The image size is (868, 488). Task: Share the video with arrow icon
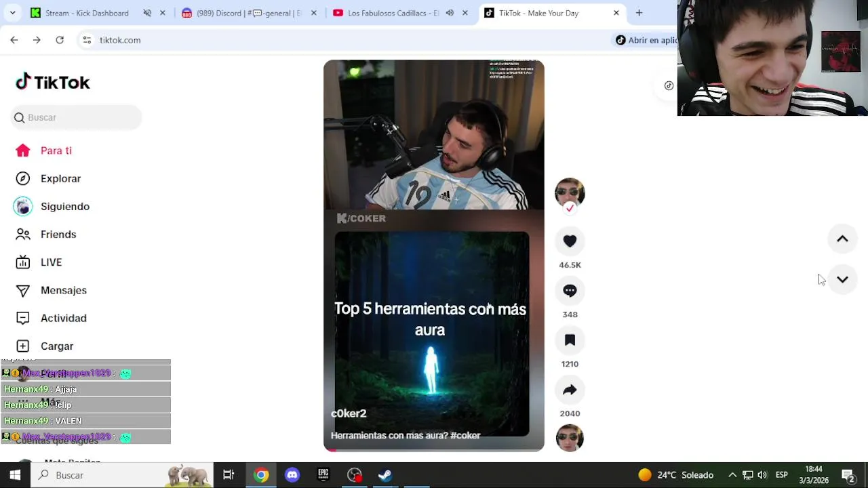pyautogui.click(x=570, y=389)
